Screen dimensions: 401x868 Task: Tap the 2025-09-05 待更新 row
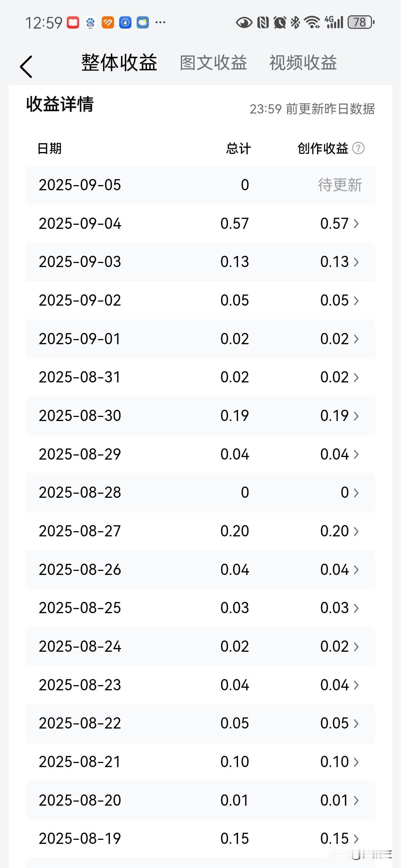coord(200,185)
